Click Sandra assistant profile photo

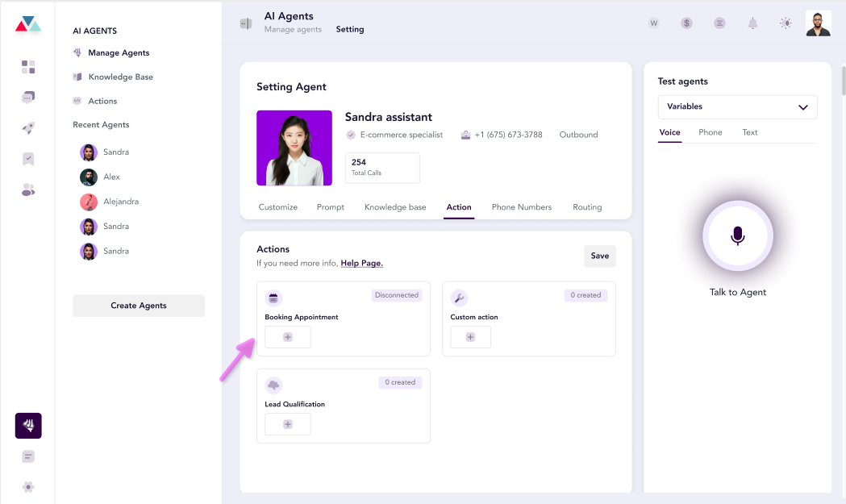[x=294, y=148]
